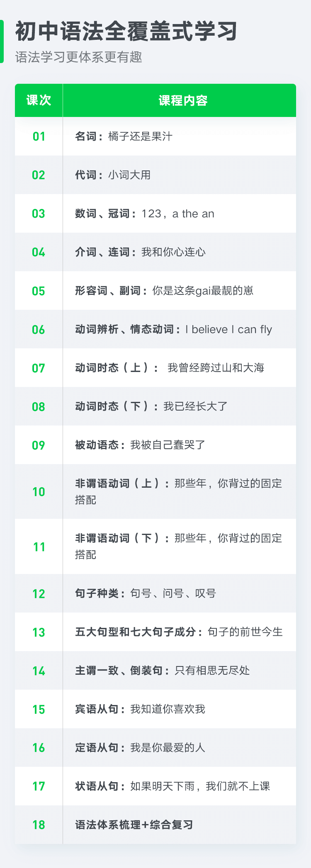Open lesson 03 数词、冠词 row
This screenshot has width=311, height=868.
click(x=155, y=214)
